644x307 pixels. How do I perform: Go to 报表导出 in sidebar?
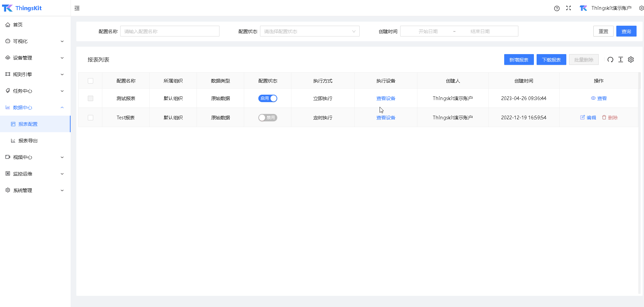(x=28, y=141)
